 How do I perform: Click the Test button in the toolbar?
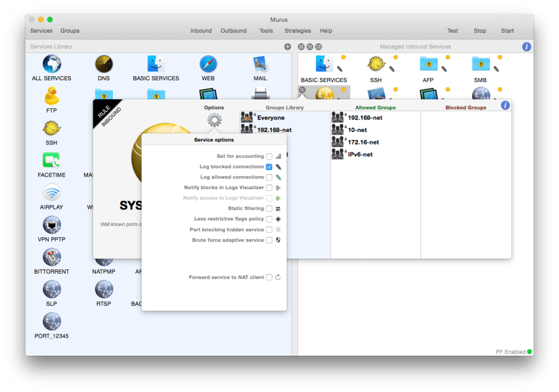[453, 30]
